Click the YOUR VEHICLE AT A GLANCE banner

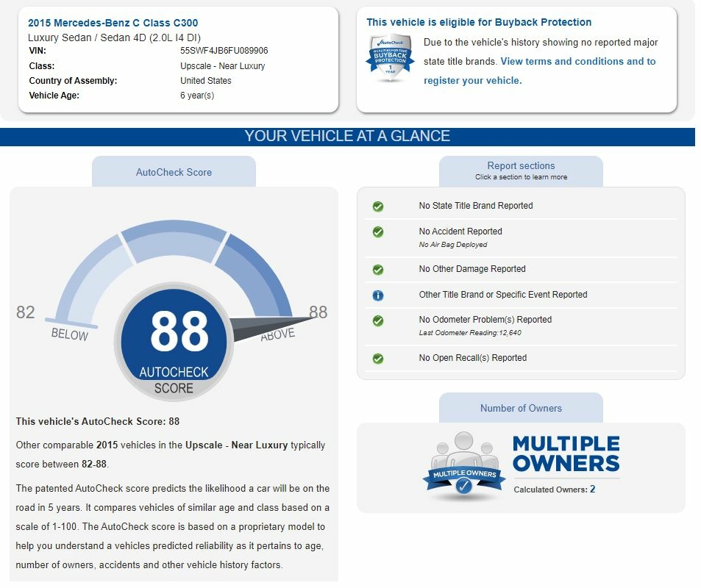(347, 136)
